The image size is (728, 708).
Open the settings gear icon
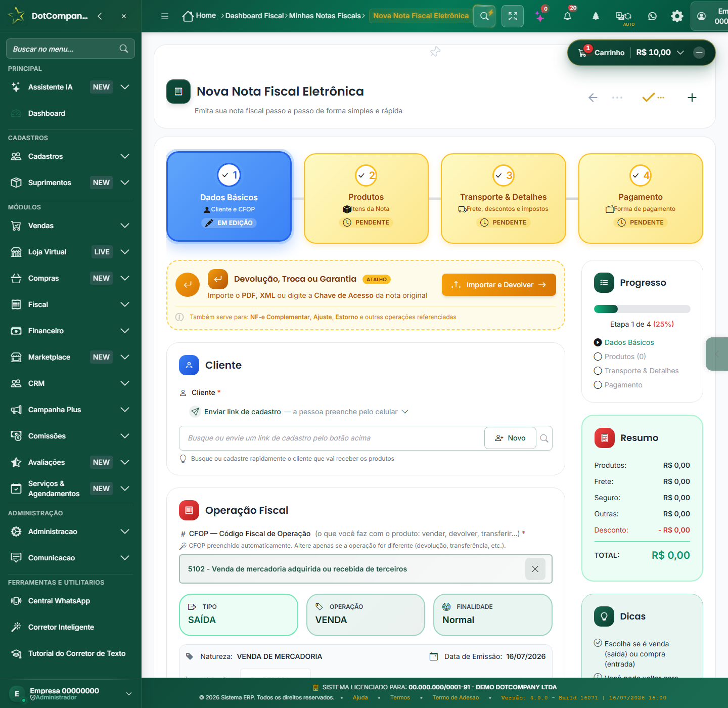[x=677, y=16]
